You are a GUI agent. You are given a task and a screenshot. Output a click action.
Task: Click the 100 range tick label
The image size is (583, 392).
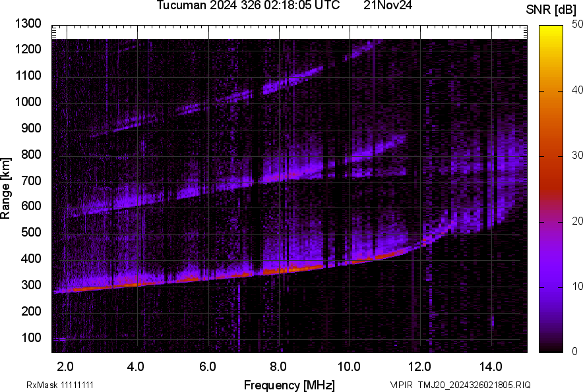32,338
